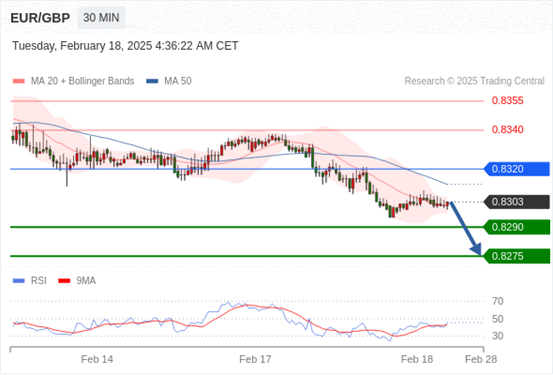
Task: Click the red 9MA legend swatch
Action: click(x=64, y=281)
